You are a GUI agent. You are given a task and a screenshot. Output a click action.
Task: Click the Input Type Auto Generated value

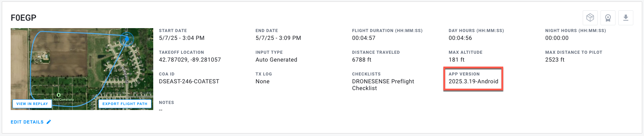276,60
